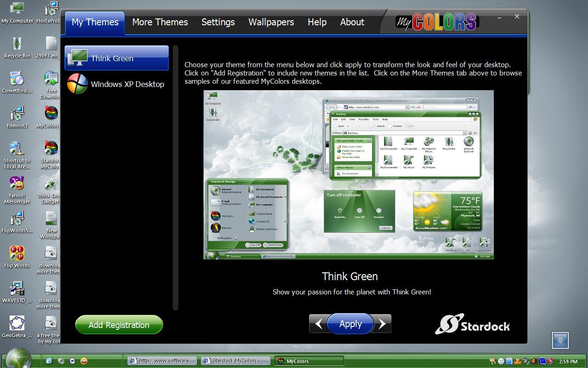
Task: Open the volume icon in the system tray
Action: [534, 361]
